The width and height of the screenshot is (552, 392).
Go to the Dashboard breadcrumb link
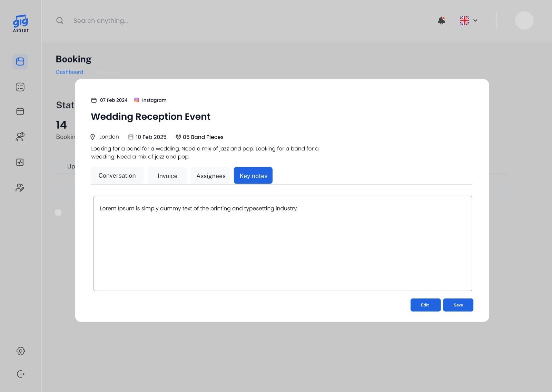70,72
